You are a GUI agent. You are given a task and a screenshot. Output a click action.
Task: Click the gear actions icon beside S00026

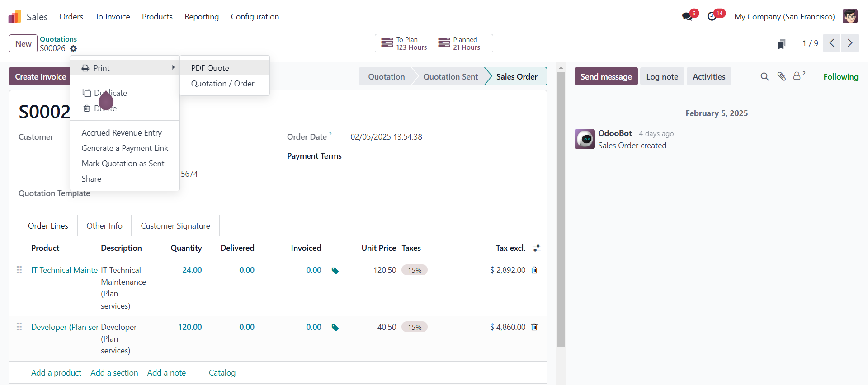tap(73, 49)
